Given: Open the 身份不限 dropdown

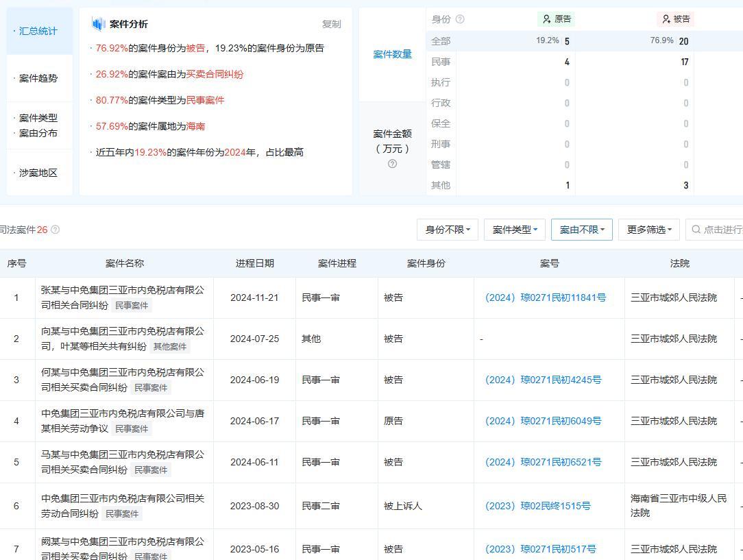Looking at the screenshot, I should tap(448, 230).
